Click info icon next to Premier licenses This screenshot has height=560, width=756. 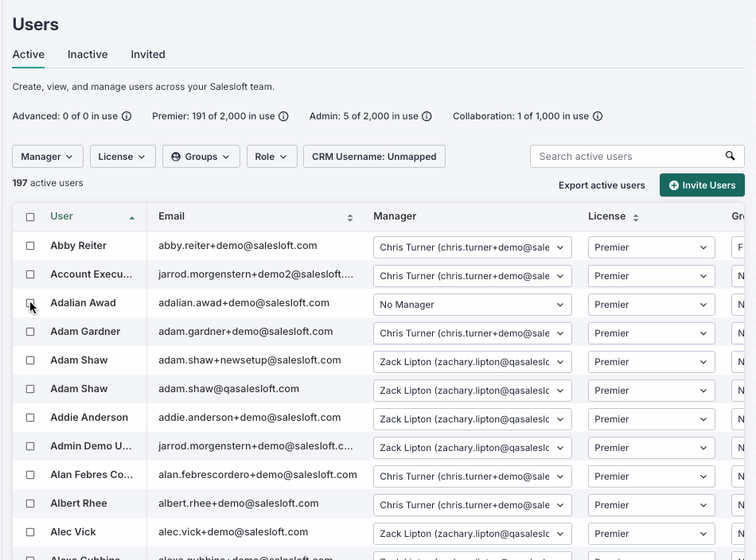[x=283, y=116]
